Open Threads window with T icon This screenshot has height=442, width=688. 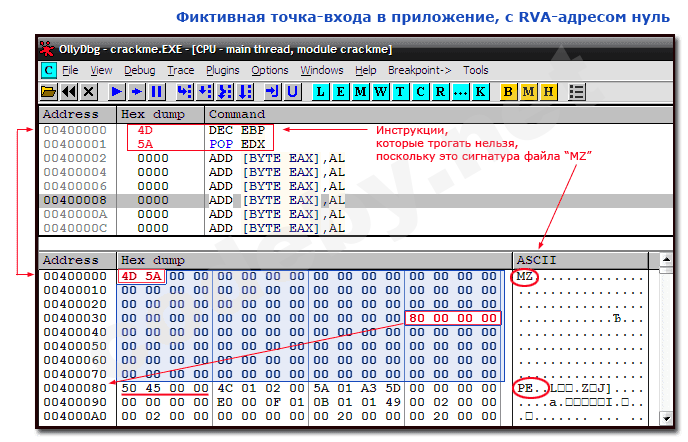tap(401, 92)
